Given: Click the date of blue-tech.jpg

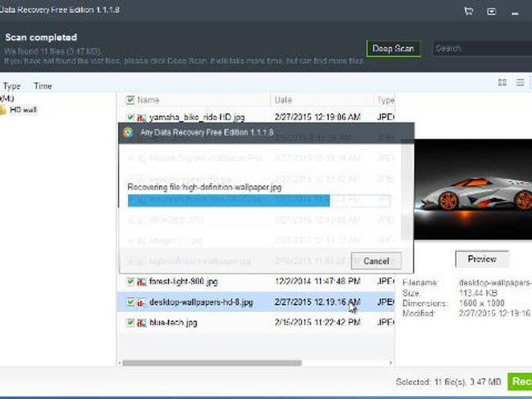Looking at the screenshot, I should point(318,323).
